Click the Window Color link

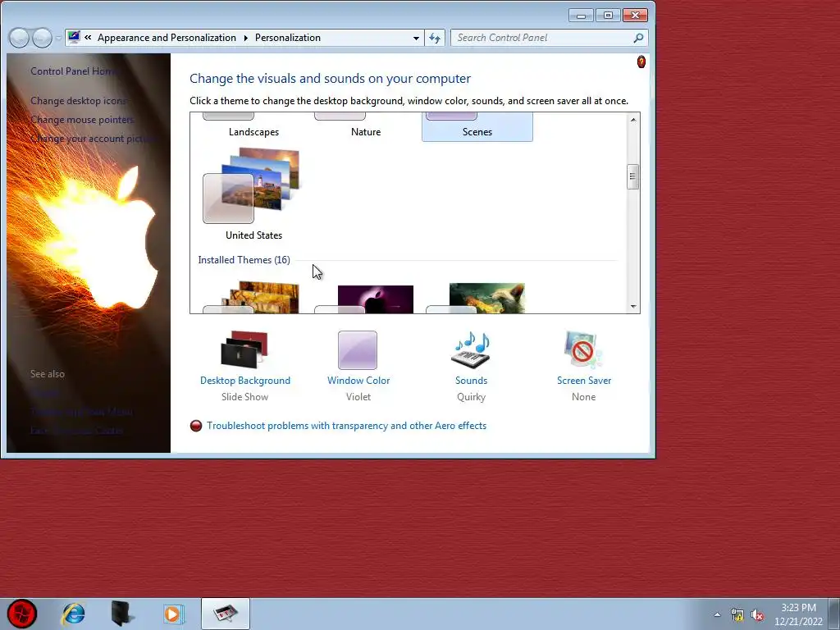[358, 381]
